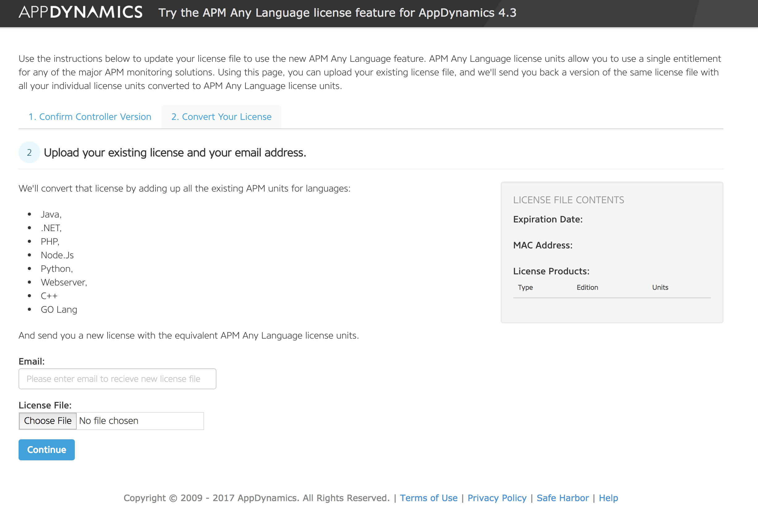Click the 'C++' list item
This screenshot has width=758, height=532.
tap(49, 296)
